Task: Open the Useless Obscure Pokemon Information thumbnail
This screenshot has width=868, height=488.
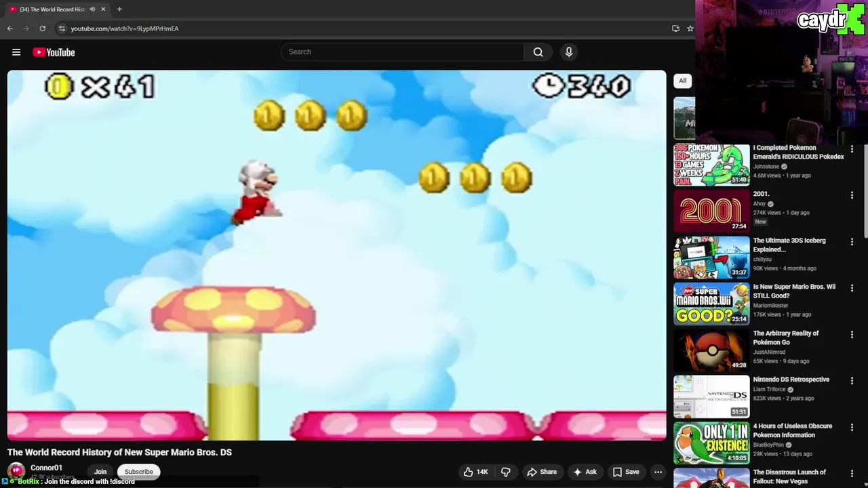Action: [x=711, y=443]
